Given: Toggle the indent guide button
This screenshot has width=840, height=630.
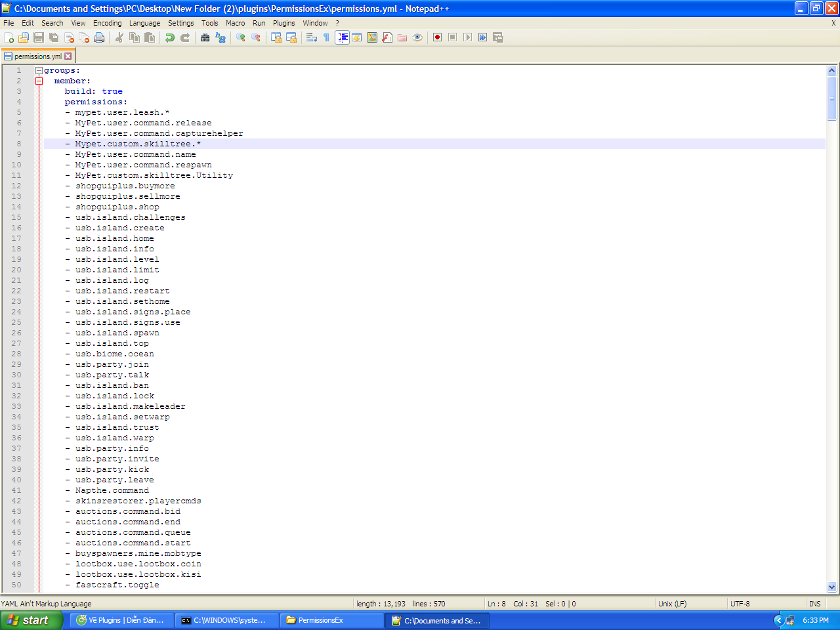Looking at the screenshot, I should 342,37.
